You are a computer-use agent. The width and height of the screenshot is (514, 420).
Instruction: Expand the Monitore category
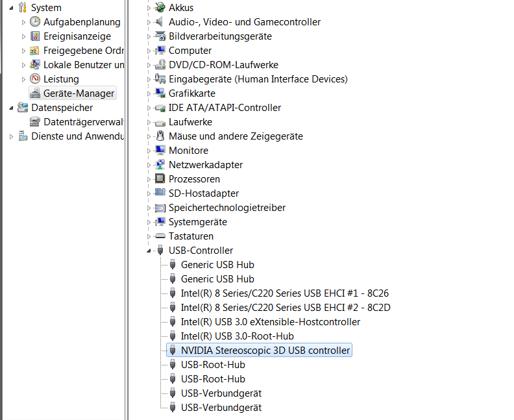click(x=149, y=151)
